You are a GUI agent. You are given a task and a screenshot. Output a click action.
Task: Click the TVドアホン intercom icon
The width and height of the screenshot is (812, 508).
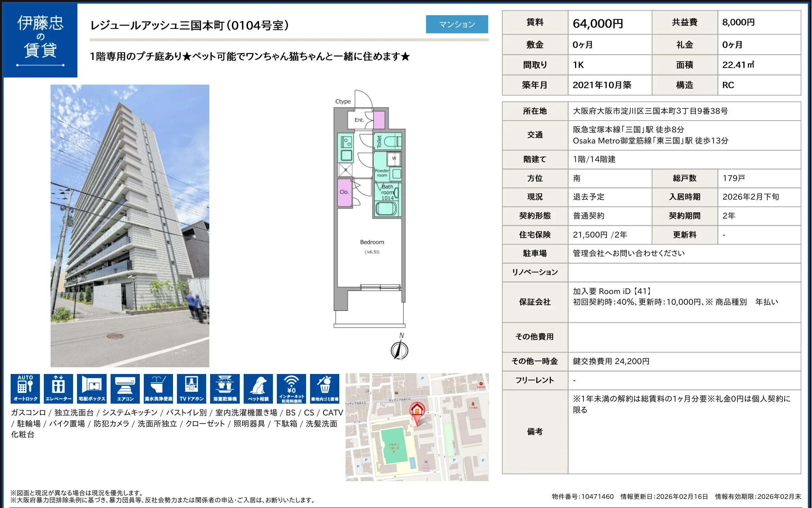tap(192, 388)
